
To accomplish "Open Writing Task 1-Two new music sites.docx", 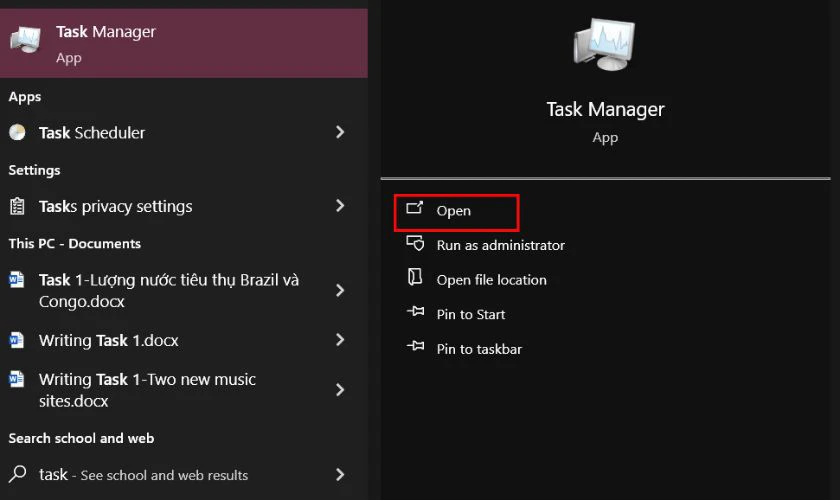I will click(184, 390).
